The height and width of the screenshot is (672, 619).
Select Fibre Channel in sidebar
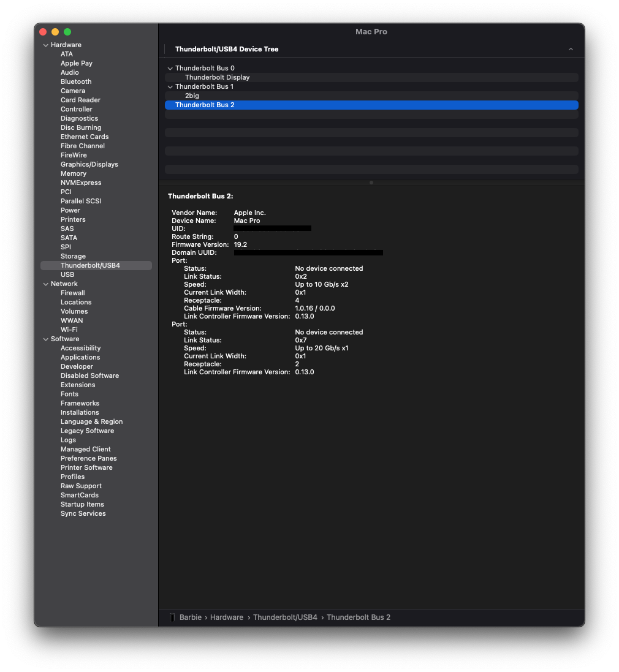coord(82,146)
